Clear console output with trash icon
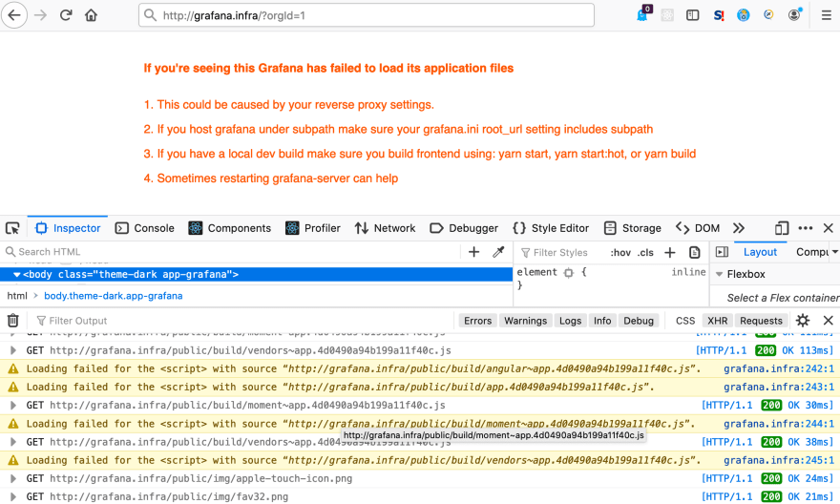 tap(13, 321)
